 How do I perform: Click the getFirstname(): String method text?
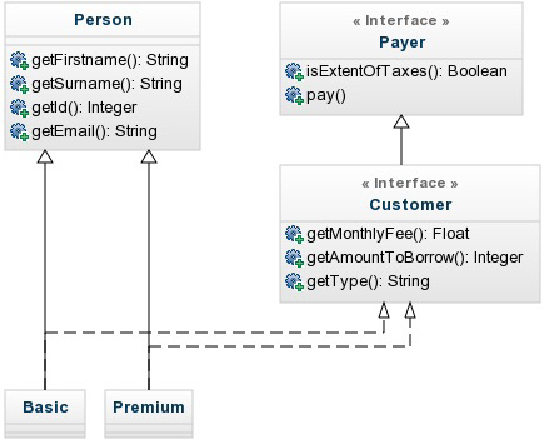110,60
